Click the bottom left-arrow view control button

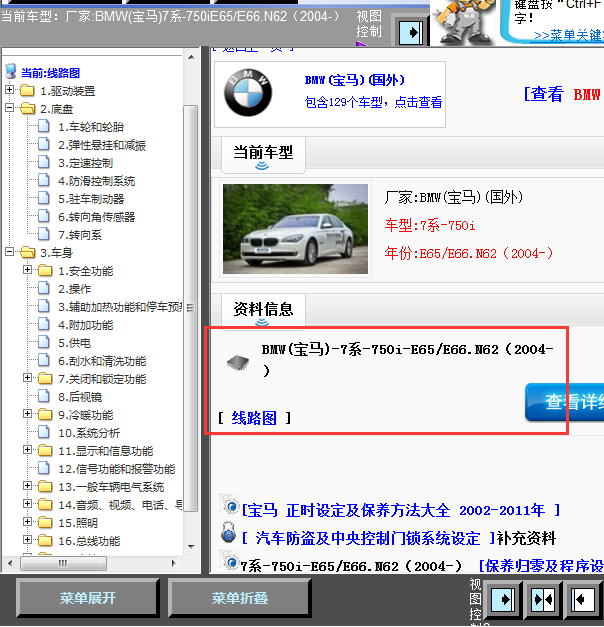(x=582, y=599)
